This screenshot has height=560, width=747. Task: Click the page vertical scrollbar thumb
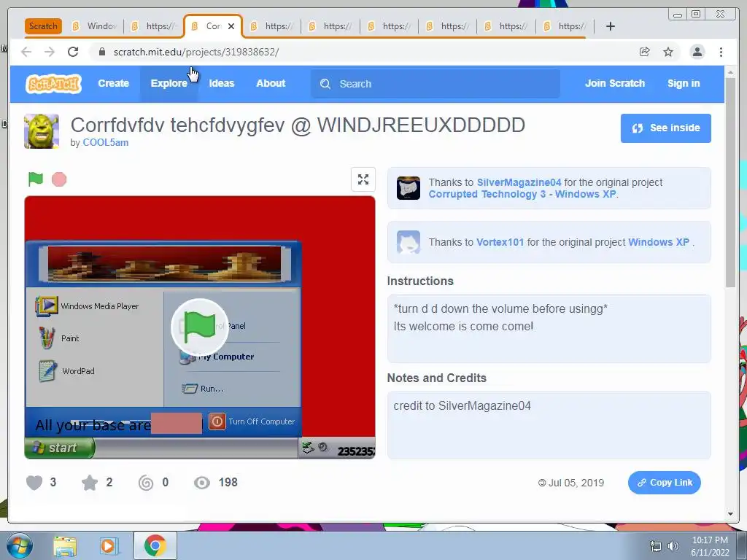tap(731, 182)
